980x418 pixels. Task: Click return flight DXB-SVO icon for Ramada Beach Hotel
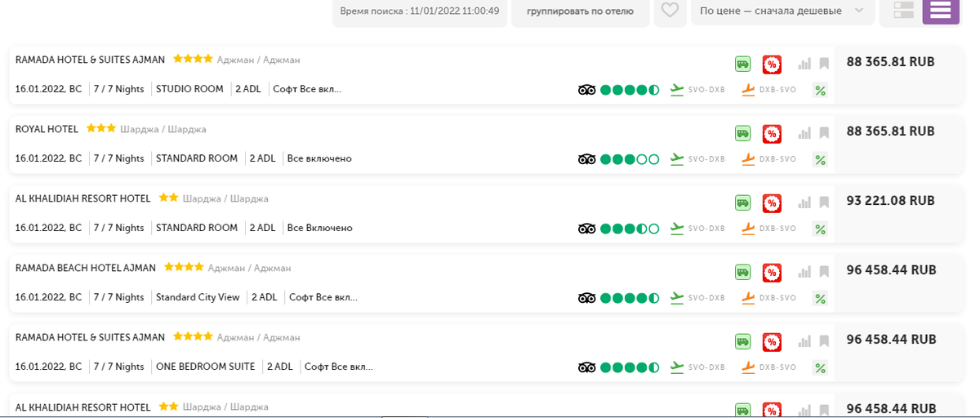coord(749,297)
